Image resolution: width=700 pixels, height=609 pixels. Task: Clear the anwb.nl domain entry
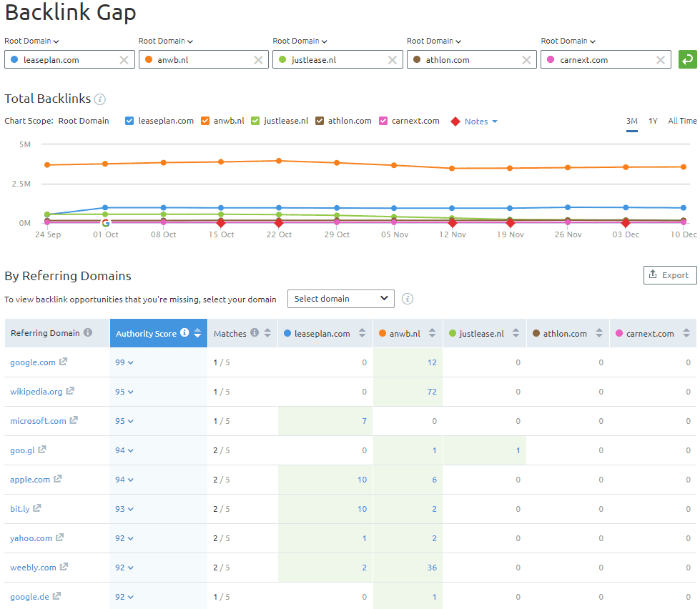click(x=258, y=60)
